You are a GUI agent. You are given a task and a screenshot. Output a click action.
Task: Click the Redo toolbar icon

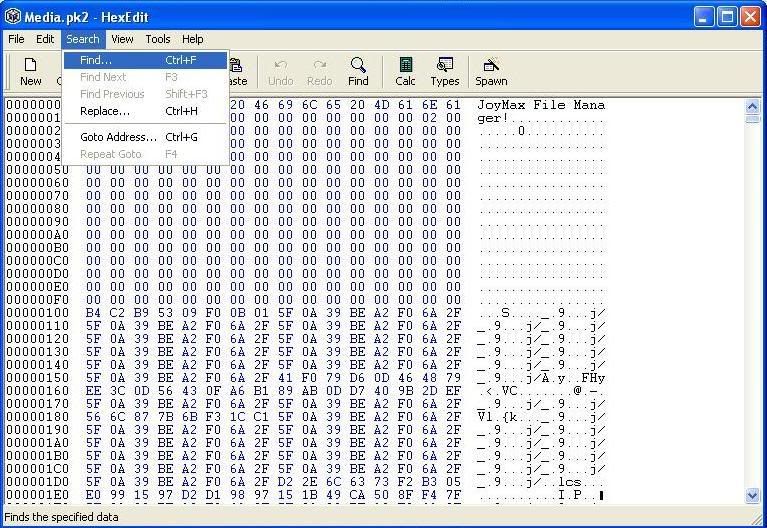[320, 71]
